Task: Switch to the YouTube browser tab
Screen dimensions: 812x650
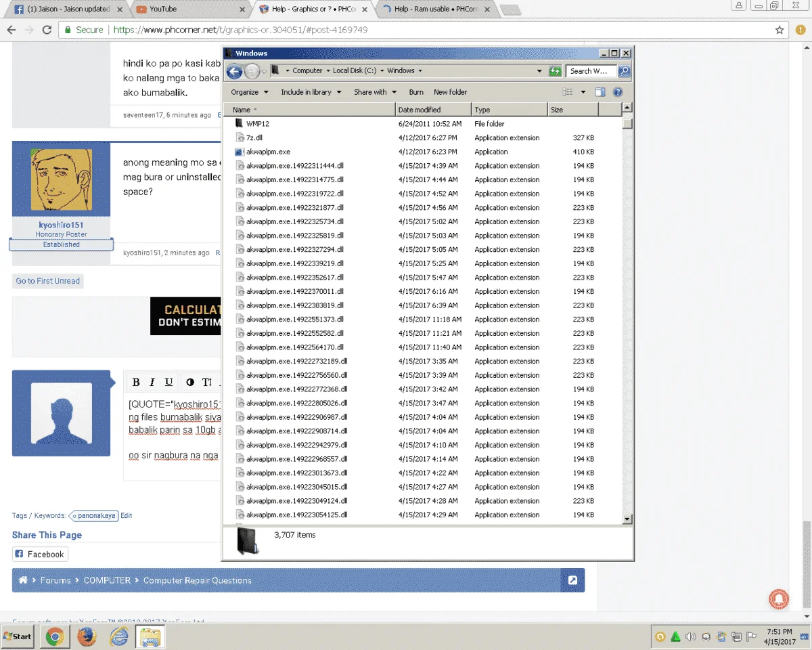Action: [x=189, y=9]
